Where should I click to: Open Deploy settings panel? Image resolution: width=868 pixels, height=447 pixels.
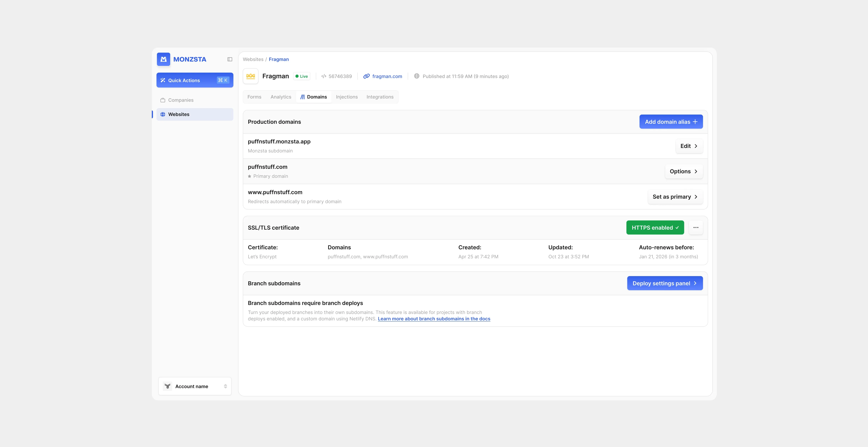click(x=665, y=283)
